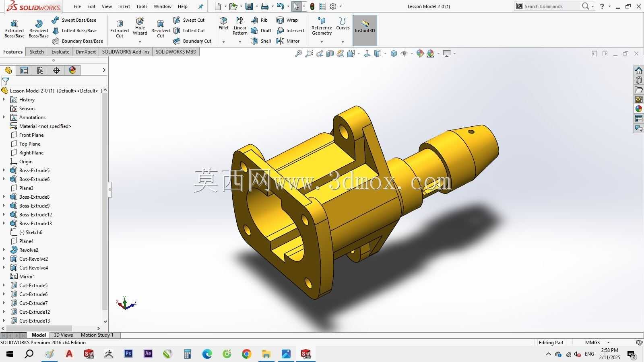644x362 pixels.
Task: Open the Reference Geometry dropdown arrow
Action: click(322, 42)
